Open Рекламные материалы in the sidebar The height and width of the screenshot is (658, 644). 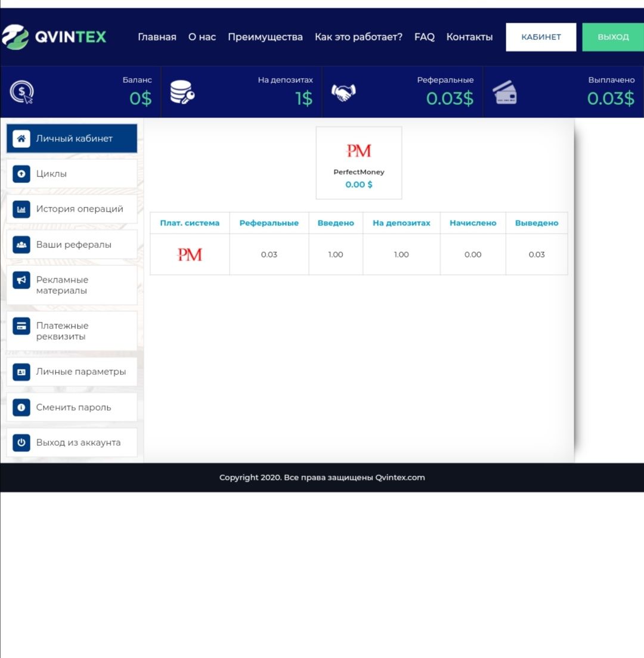click(72, 285)
